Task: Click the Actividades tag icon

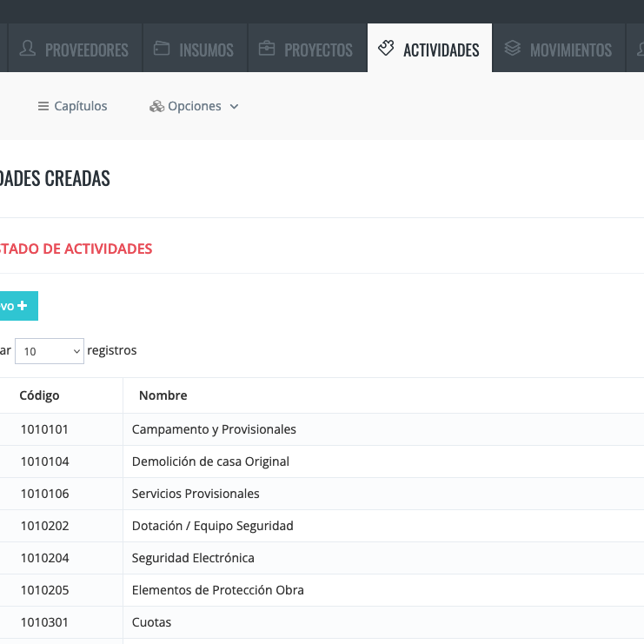Action: pyautogui.click(x=386, y=49)
